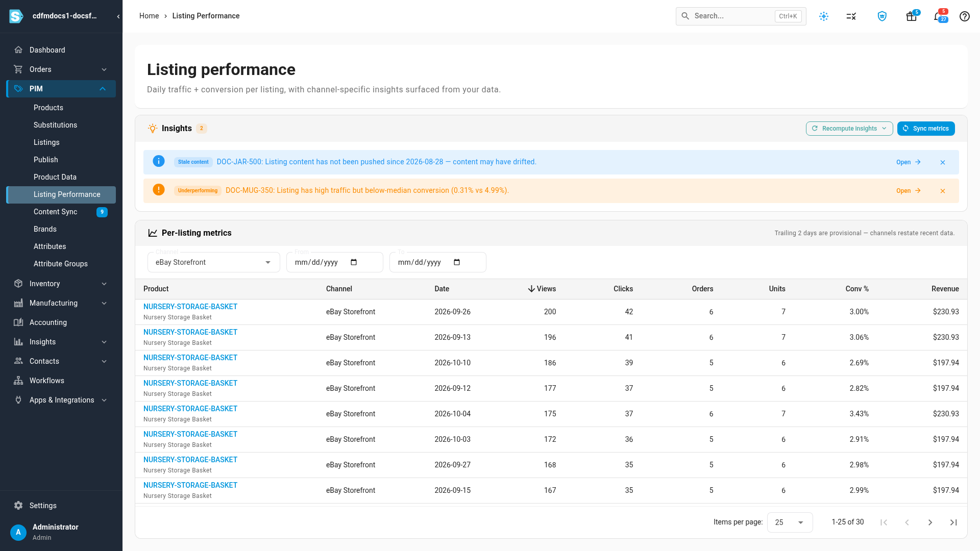The height and width of the screenshot is (551, 980).
Task: Expand the Contacts menu
Action: pos(61,361)
